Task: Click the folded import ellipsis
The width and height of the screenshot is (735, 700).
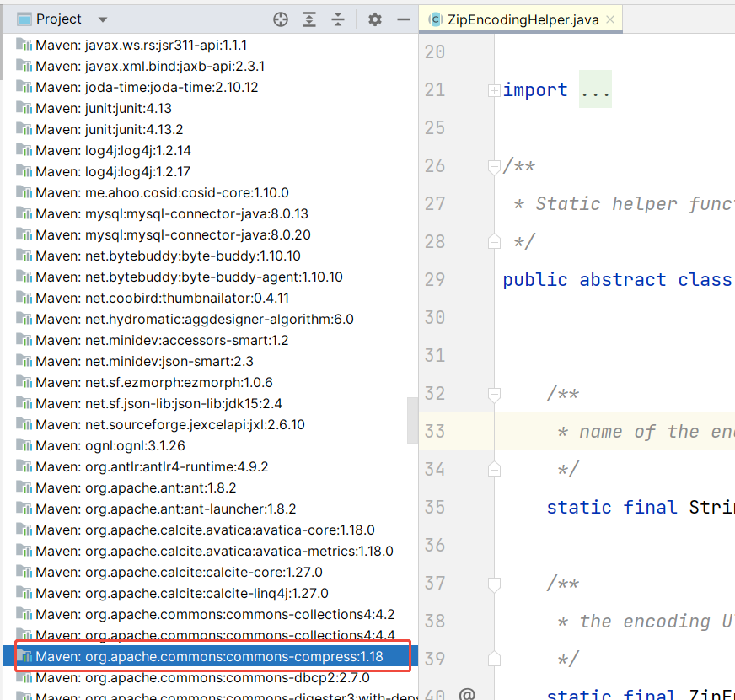Action: coord(595,89)
